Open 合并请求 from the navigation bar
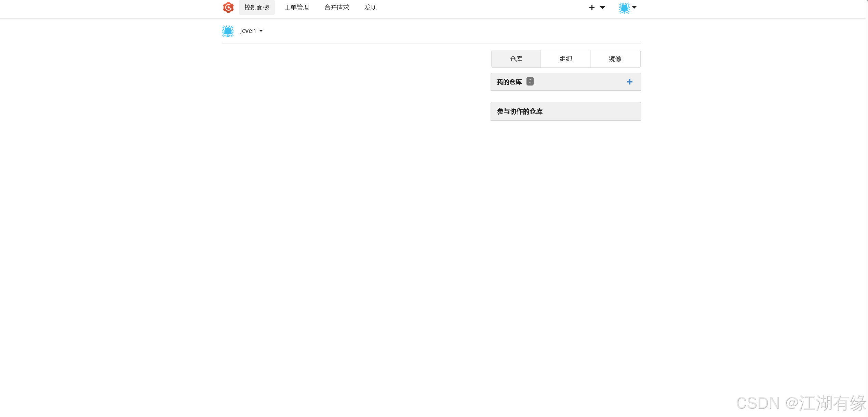The image size is (868, 417). pos(336,7)
